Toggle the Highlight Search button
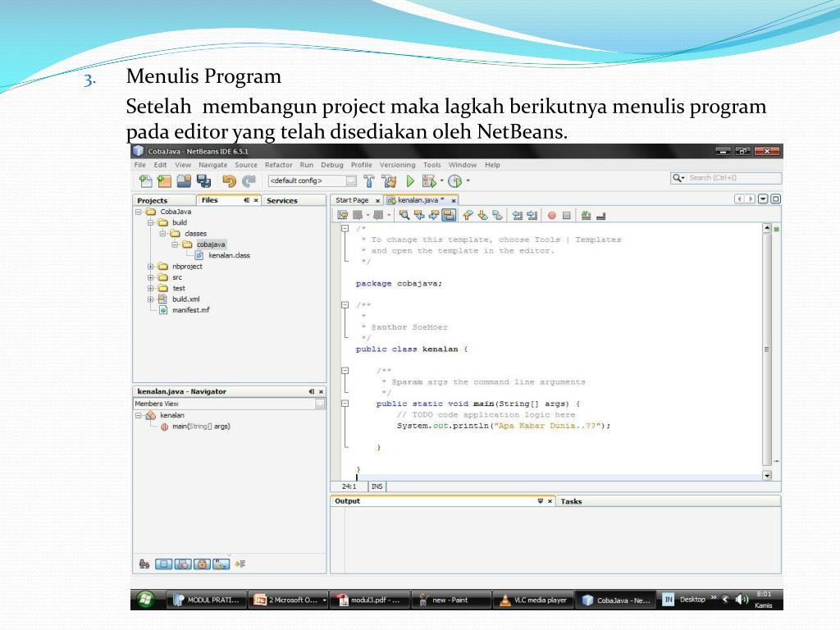Image resolution: width=840 pixels, height=630 pixels. [449, 216]
